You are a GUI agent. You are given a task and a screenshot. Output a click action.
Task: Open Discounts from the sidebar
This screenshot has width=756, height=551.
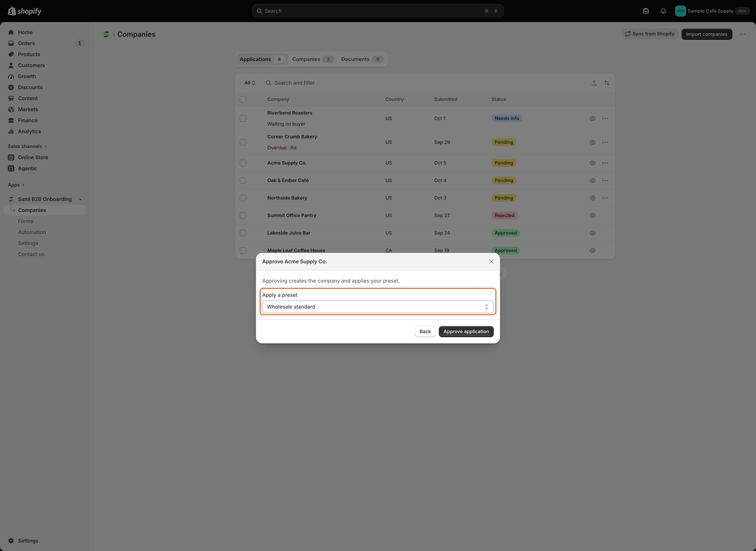[x=30, y=88]
